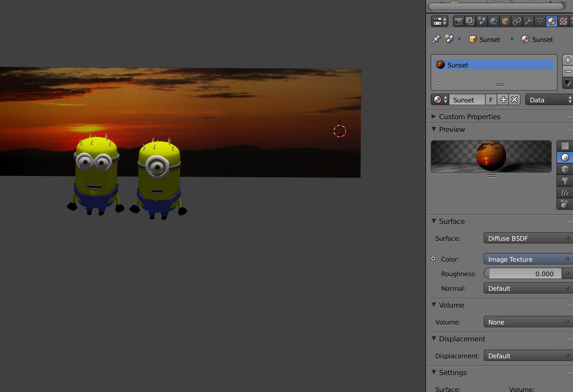Collapse the Settings panel
Screen dimensions: 573x392
[434, 372]
